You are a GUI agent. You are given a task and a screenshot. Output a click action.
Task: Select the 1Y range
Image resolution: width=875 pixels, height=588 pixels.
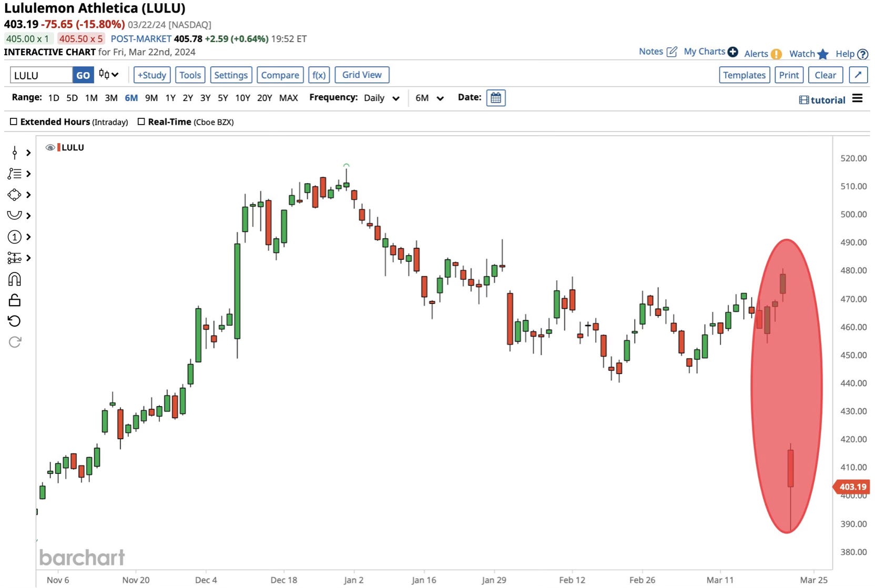click(170, 98)
